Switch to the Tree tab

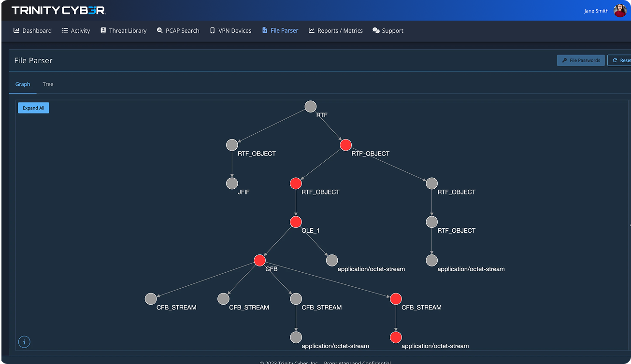[48, 84]
